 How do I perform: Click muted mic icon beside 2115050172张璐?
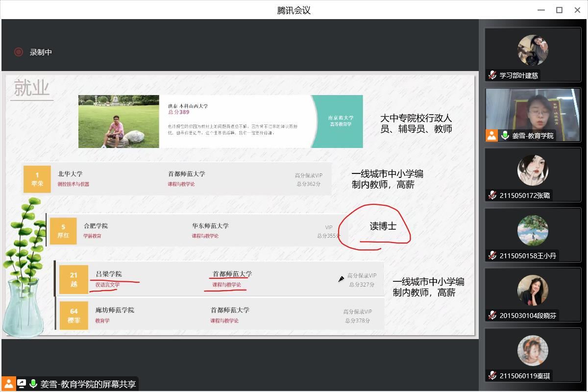(x=492, y=196)
